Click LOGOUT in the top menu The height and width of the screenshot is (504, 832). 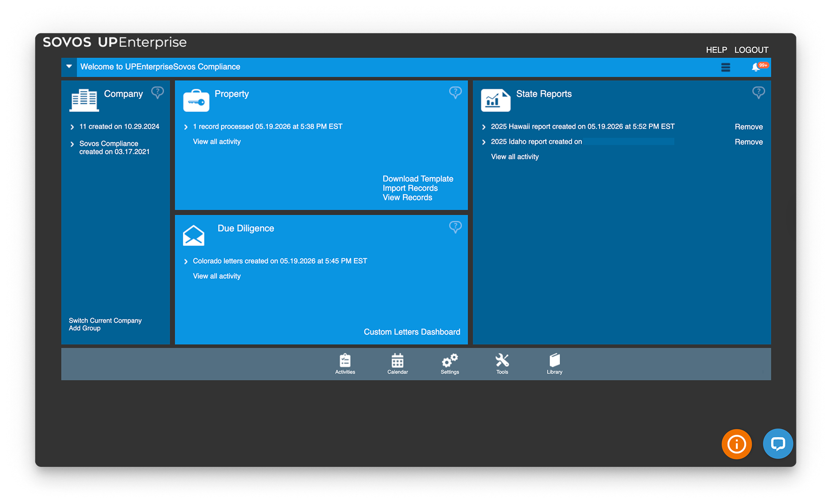(x=751, y=50)
